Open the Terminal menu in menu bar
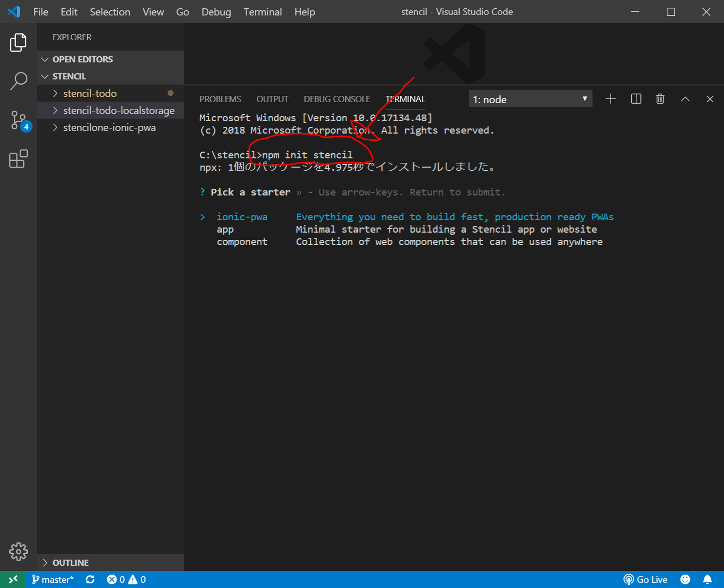 [262, 12]
